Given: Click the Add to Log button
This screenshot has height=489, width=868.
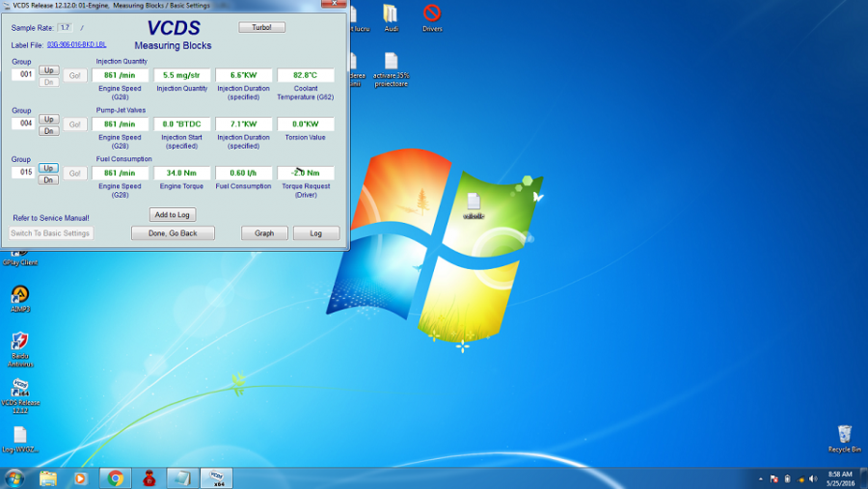Looking at the screenshot, I should 173,214.
